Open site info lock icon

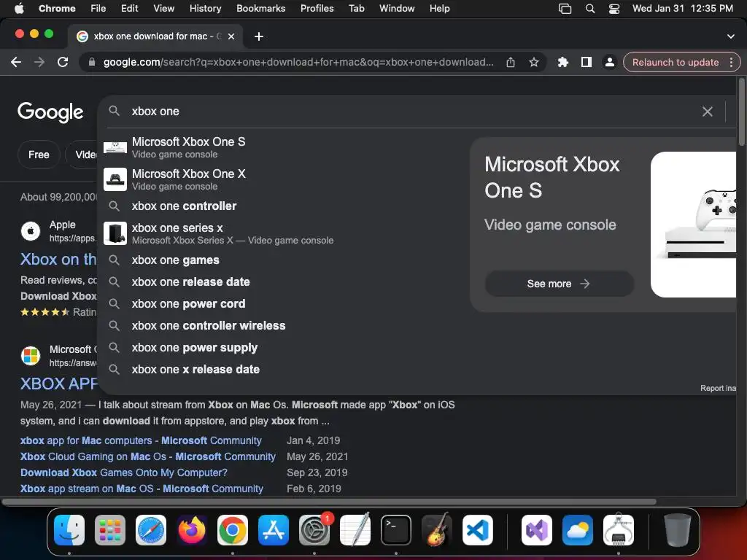pos(92,63)
